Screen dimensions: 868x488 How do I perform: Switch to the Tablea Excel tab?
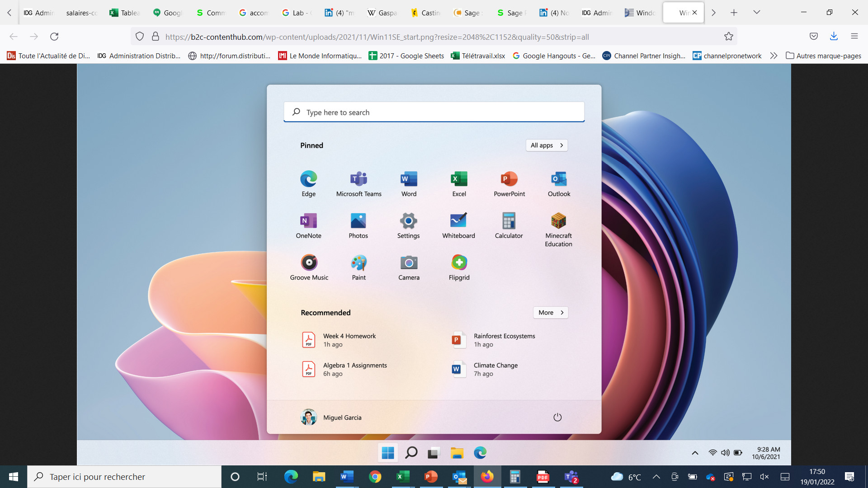click(125, 13)
